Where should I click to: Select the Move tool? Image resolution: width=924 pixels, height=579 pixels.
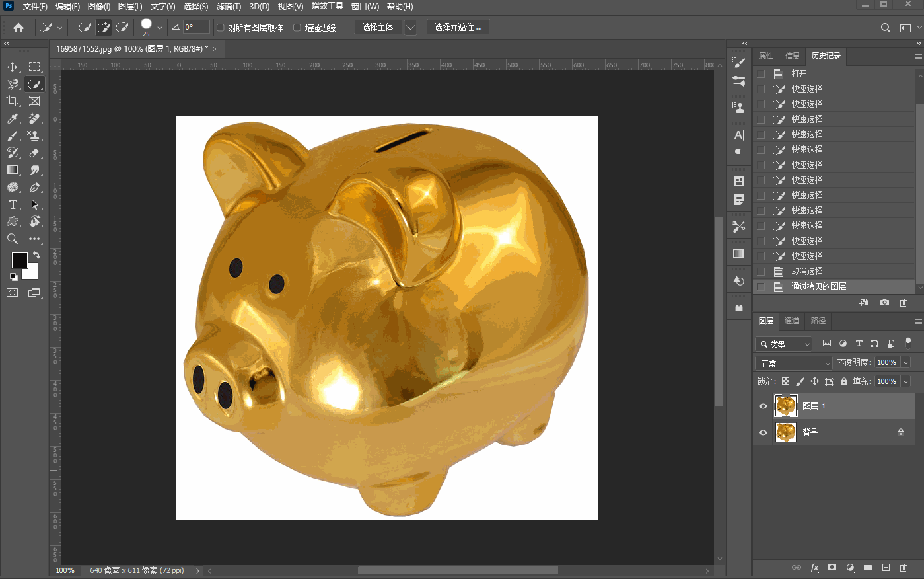13,67
